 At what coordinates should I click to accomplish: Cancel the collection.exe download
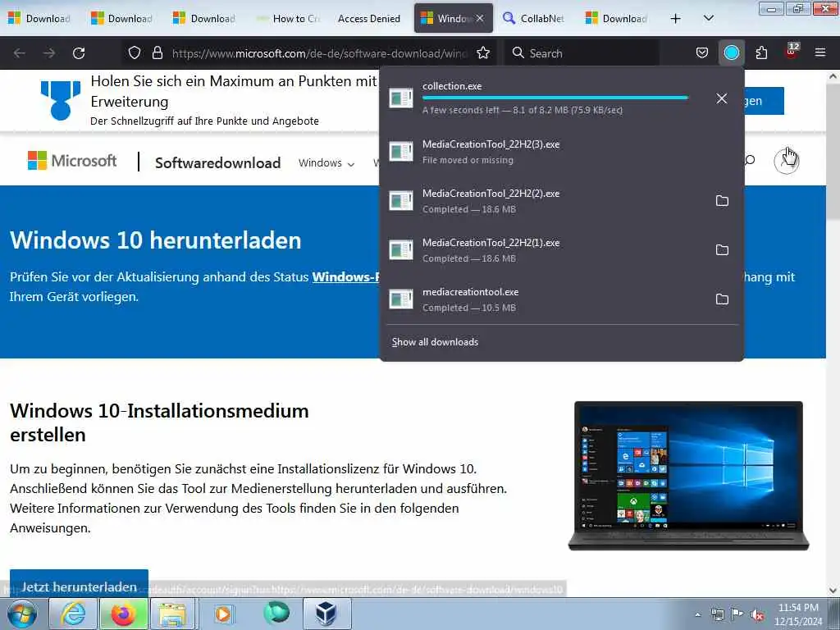coord(722,98)
